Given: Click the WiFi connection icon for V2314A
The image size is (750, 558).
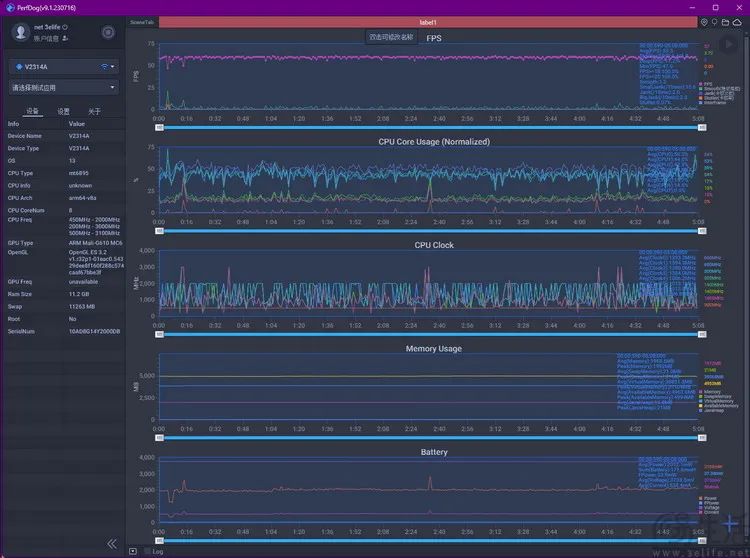Looking at the screenshot, I should tap(103, 66).
